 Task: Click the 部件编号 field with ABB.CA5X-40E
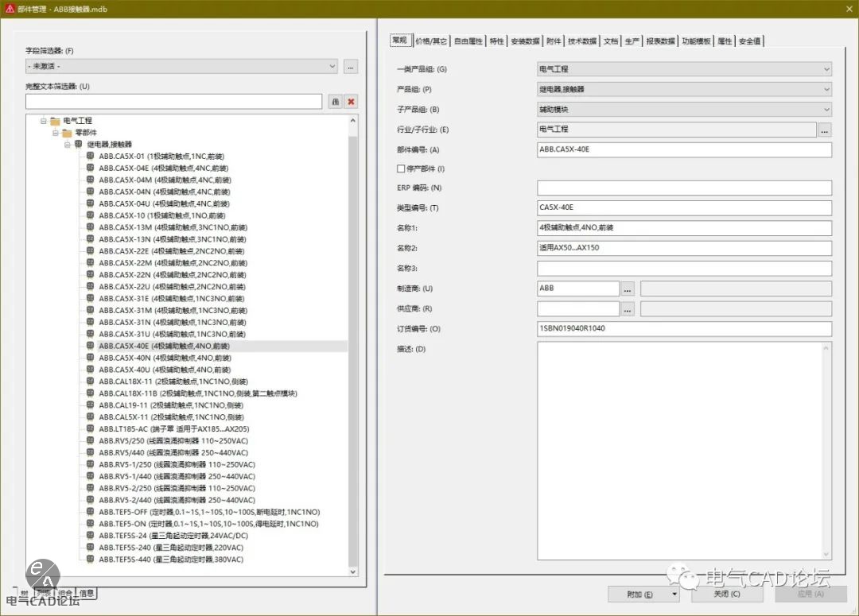pyautogui.click(x=684, y=149)
